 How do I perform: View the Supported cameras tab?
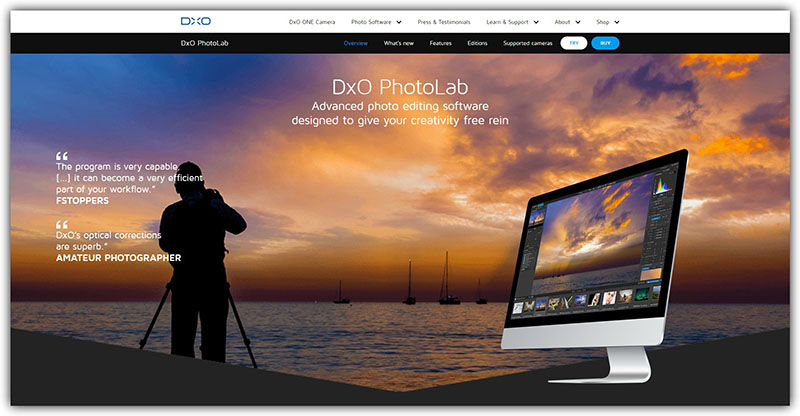point(526,43)
